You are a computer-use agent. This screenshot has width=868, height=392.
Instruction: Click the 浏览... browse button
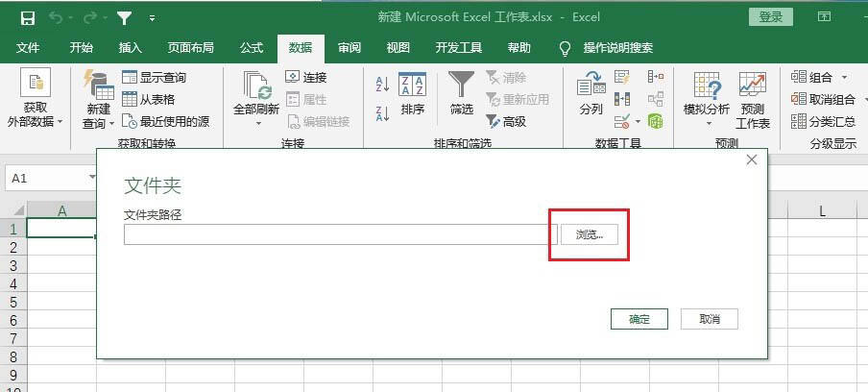click(589, 234)
